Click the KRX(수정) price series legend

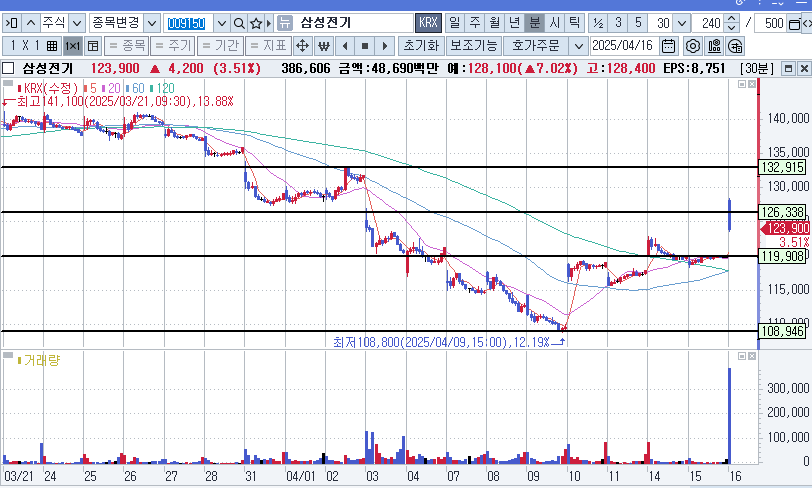pyautogui.click(x=48, y=89)
